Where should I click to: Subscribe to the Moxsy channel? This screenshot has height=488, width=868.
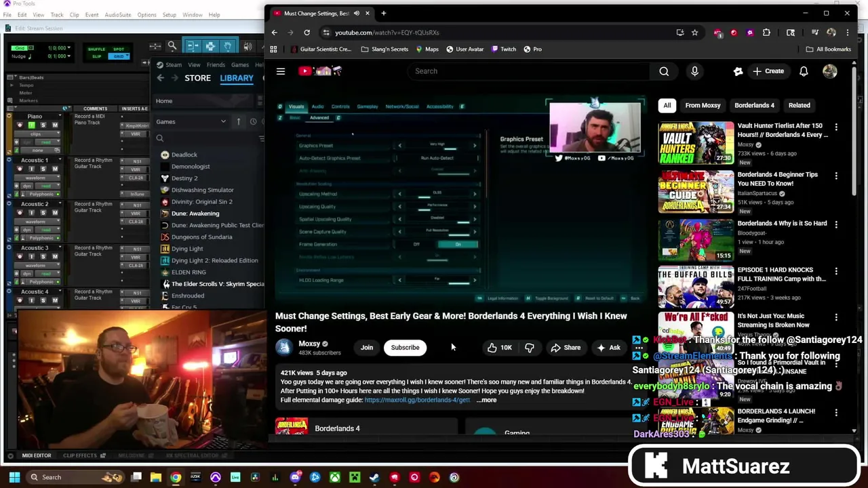405,348
